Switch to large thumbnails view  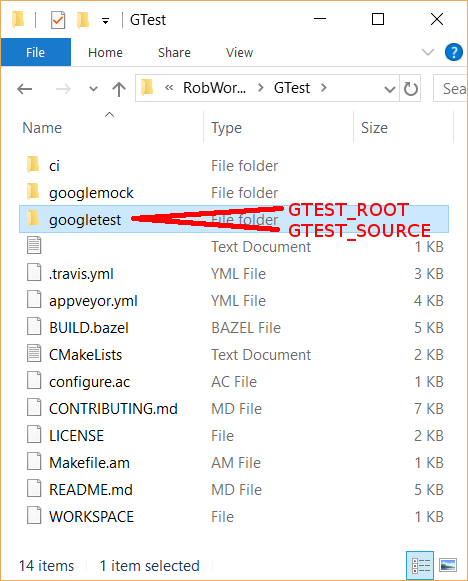pyautogui.click(x=448, y=565)
